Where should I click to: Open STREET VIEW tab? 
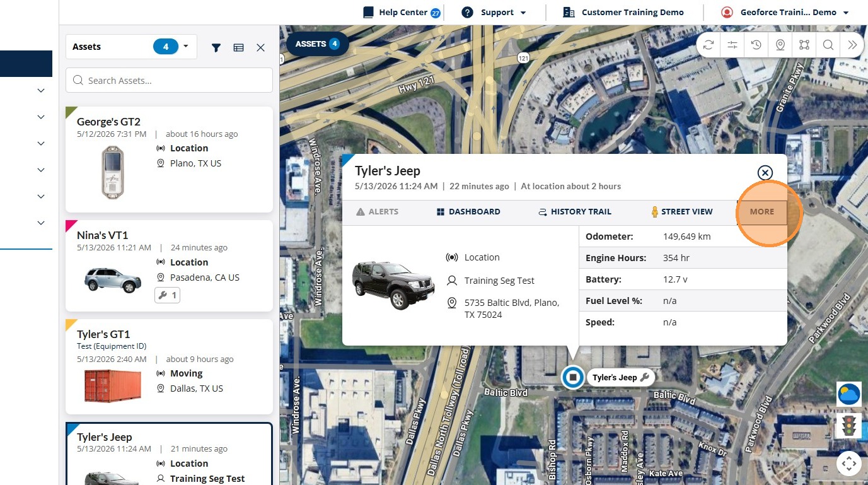point(682,212)
